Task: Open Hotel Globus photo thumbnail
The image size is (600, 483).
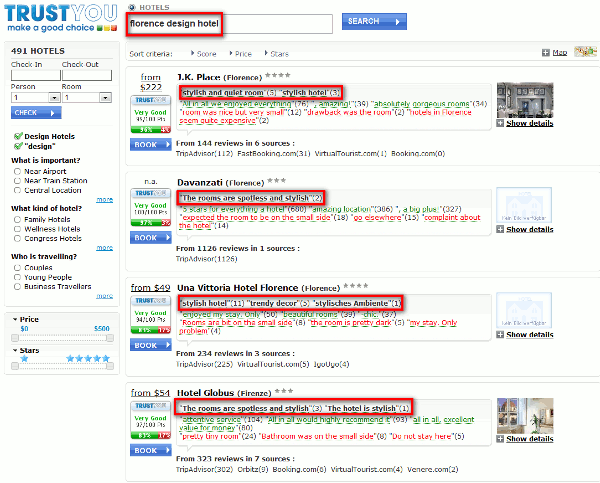Action: (525, 416)
